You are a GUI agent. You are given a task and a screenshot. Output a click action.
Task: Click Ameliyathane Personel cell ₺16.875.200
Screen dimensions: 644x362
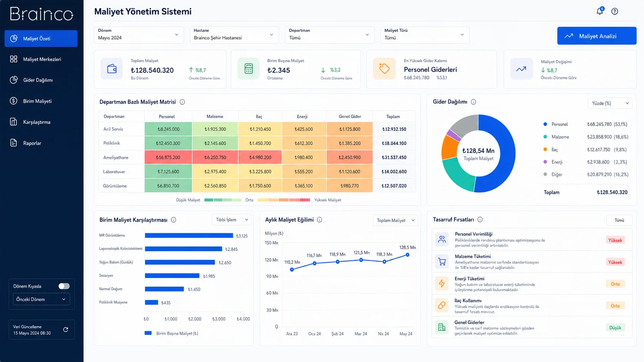168,157
